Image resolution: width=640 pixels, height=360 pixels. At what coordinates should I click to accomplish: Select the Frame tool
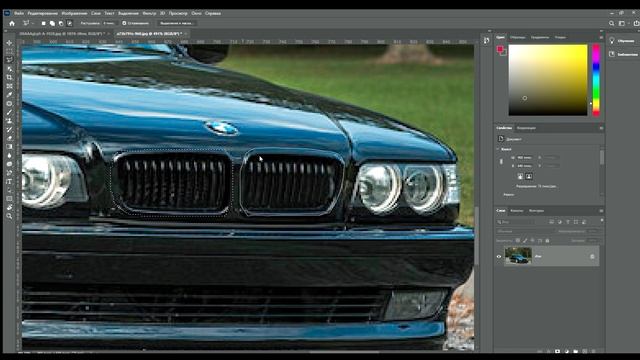click(x=9, y=86)
